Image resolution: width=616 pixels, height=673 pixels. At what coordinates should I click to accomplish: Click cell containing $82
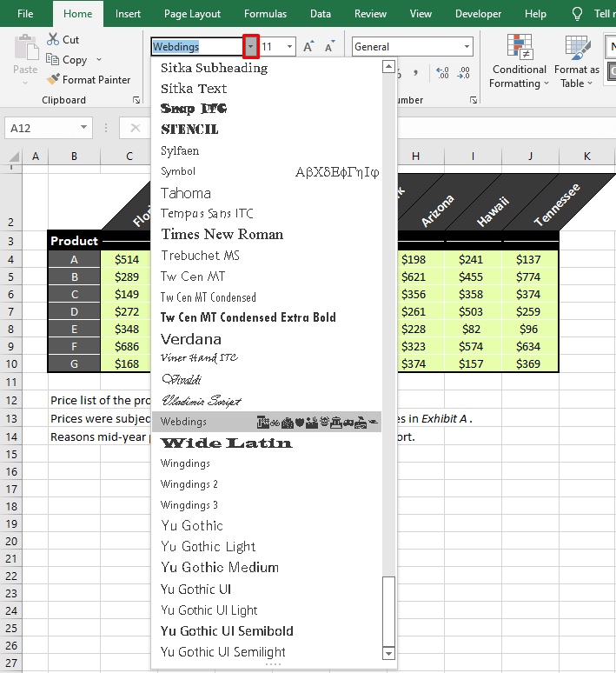pyautogui.click(x=472, y=330)
